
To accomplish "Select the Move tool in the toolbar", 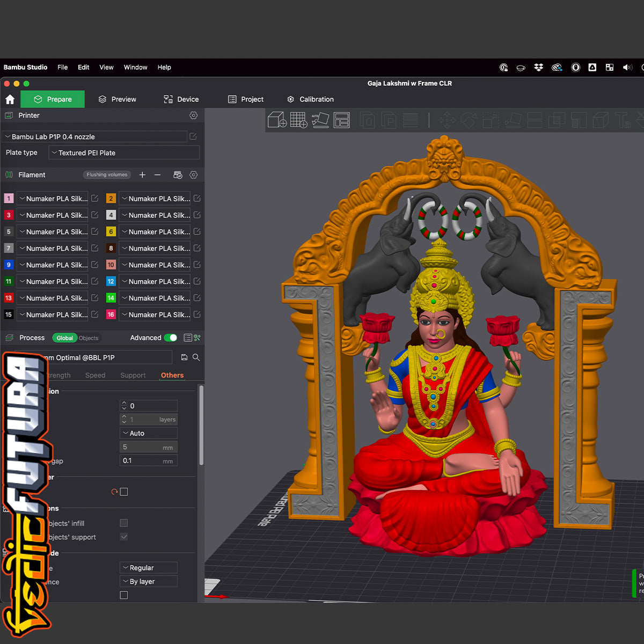I will click(x=448, y=120).
